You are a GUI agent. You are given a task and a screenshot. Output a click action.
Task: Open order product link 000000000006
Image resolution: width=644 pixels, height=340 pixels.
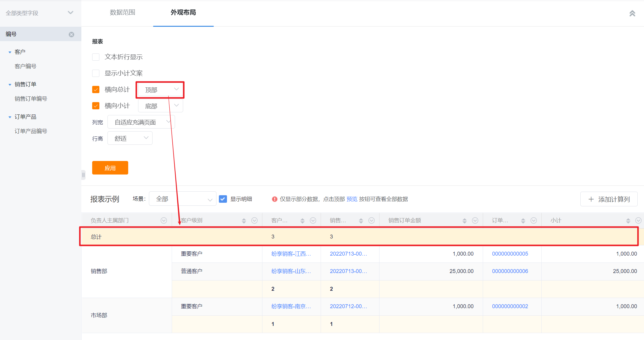[510, 271]
